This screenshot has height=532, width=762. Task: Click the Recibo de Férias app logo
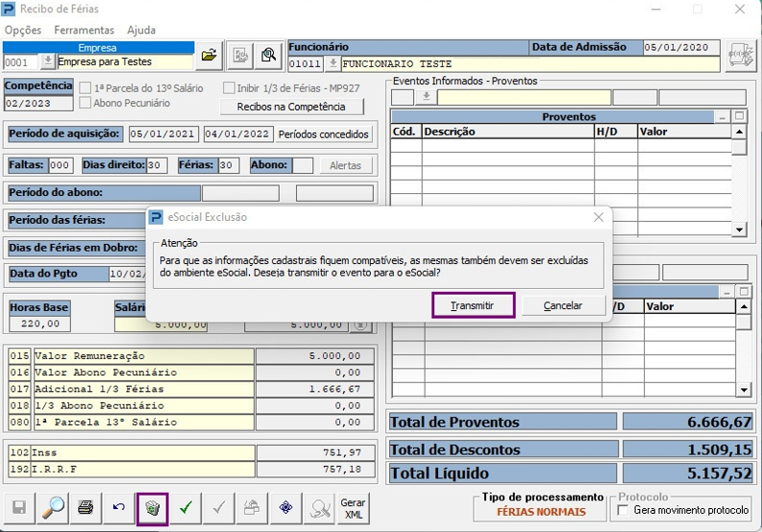click(9, 9)
